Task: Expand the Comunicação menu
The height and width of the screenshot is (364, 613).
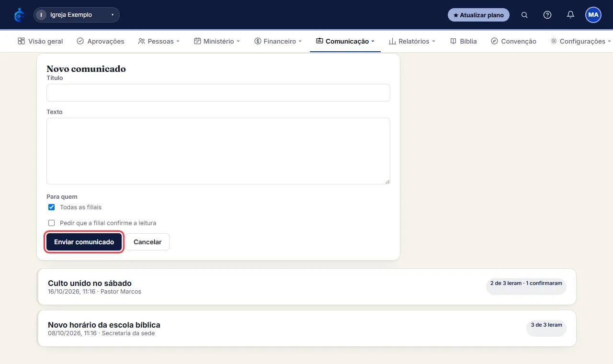Action: pyautogui.click(x=345, y=41)
